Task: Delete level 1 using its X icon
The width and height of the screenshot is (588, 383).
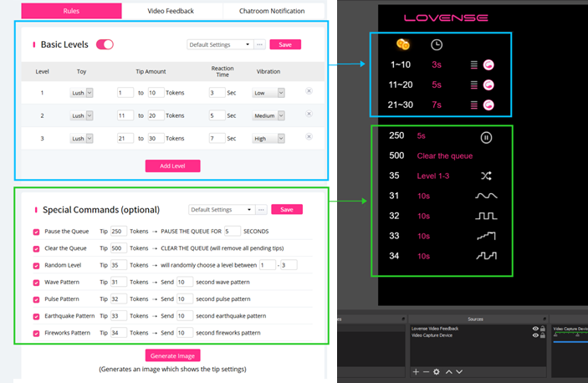Action: click(309, 91)
